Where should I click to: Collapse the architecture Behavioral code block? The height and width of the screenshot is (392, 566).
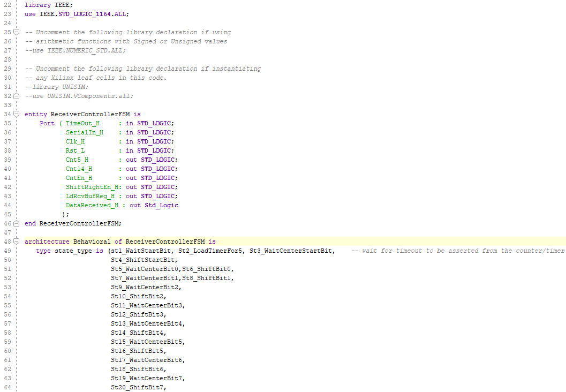[17, 241]
